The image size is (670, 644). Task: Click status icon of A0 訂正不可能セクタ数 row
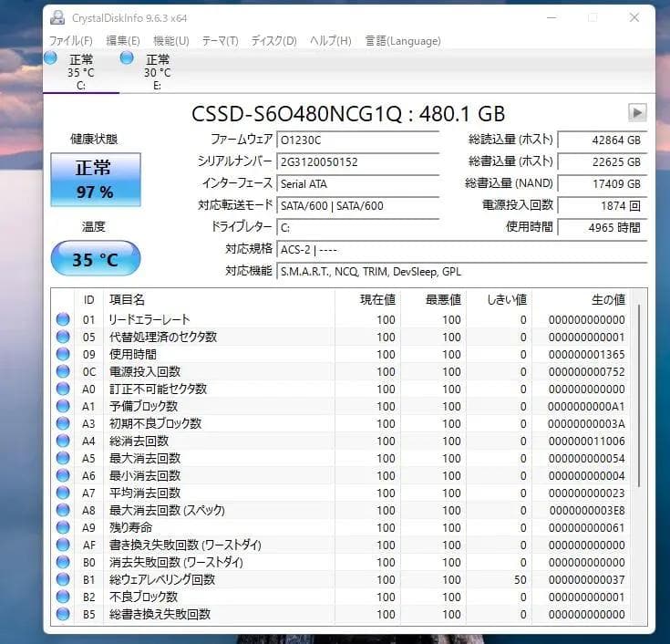click(63, 389)
